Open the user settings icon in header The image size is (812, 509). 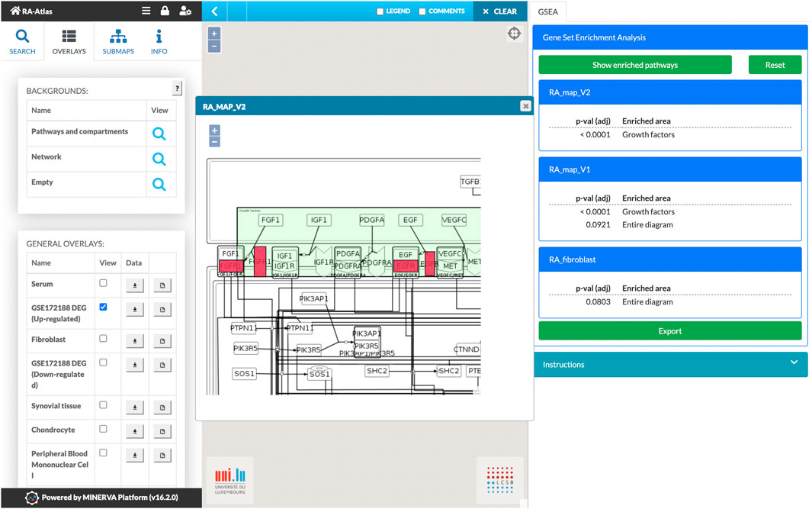click(x=185, y=11)
